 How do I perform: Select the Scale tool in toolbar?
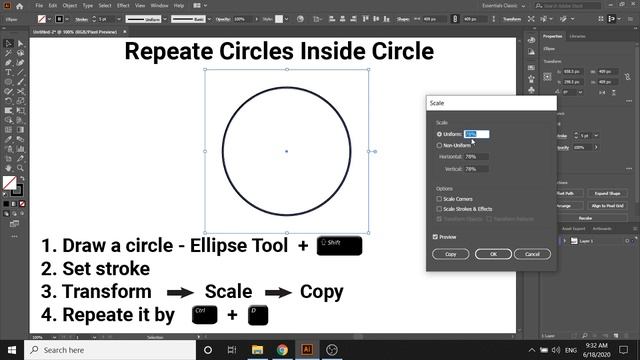coord(20,101)
